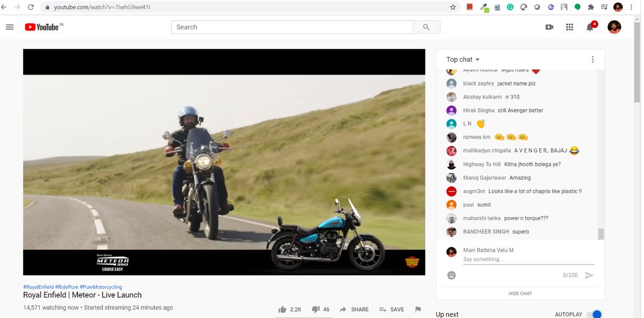Focus the YouTube search box

pos(292,27)
